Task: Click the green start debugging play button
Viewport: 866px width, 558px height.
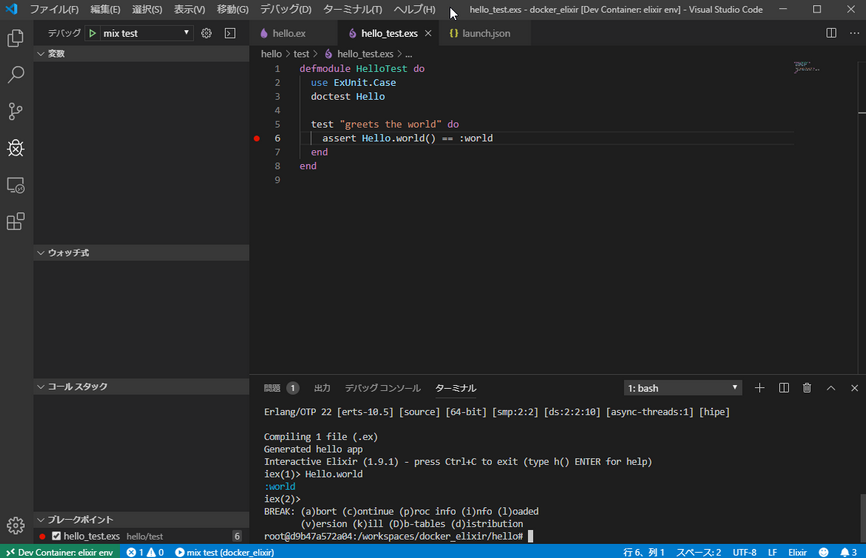Action: [92, 33]
